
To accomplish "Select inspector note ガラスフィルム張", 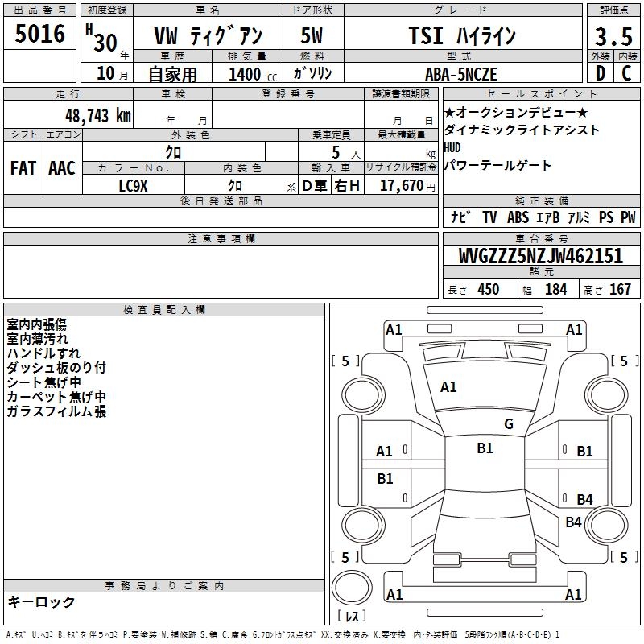I will [x=56, y=411].
